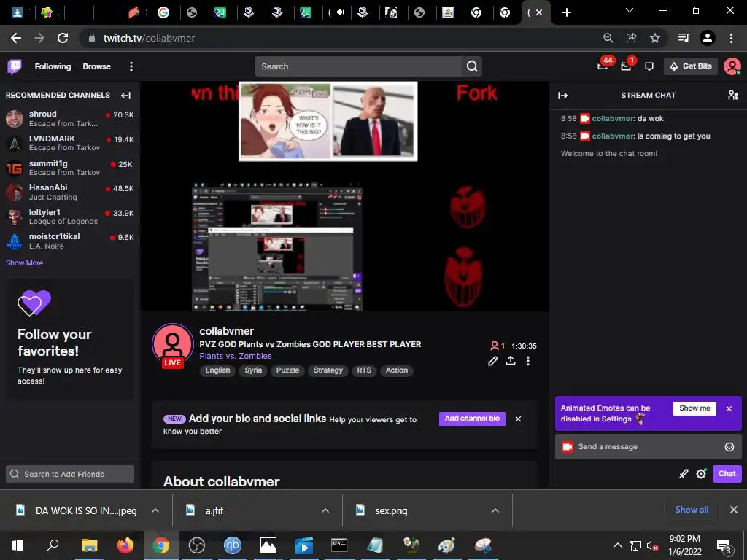Select the Puzzle tag
Screen dimensions: 747x560
click(287, 370)
